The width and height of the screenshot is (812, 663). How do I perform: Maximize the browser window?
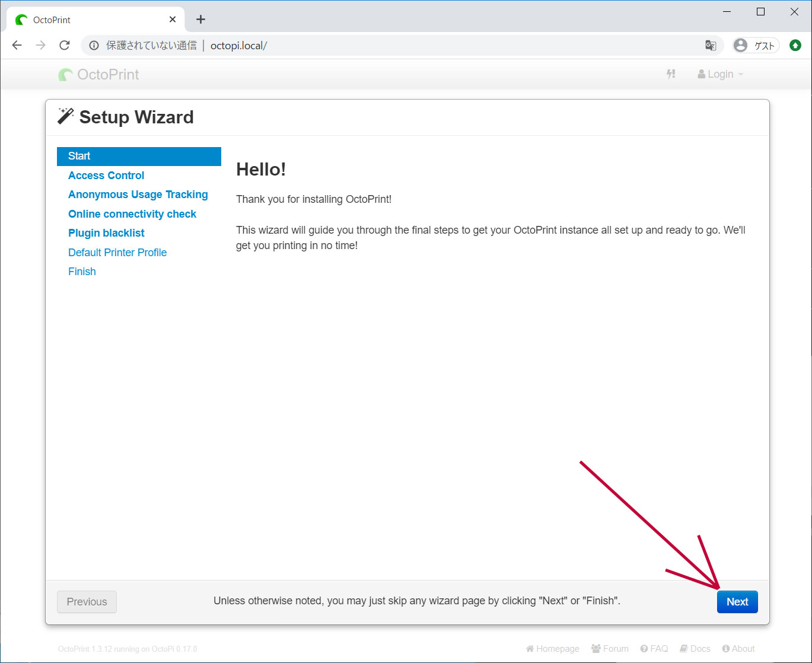761,12
